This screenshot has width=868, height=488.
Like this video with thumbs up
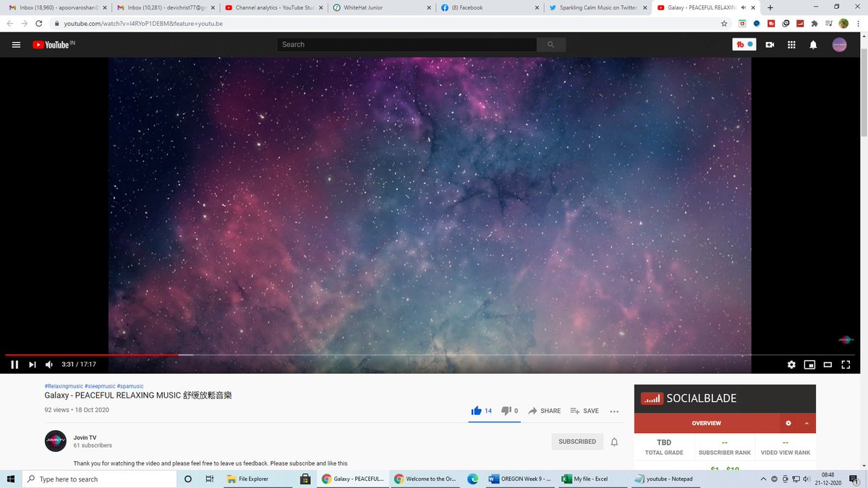(x=481, y=411)
